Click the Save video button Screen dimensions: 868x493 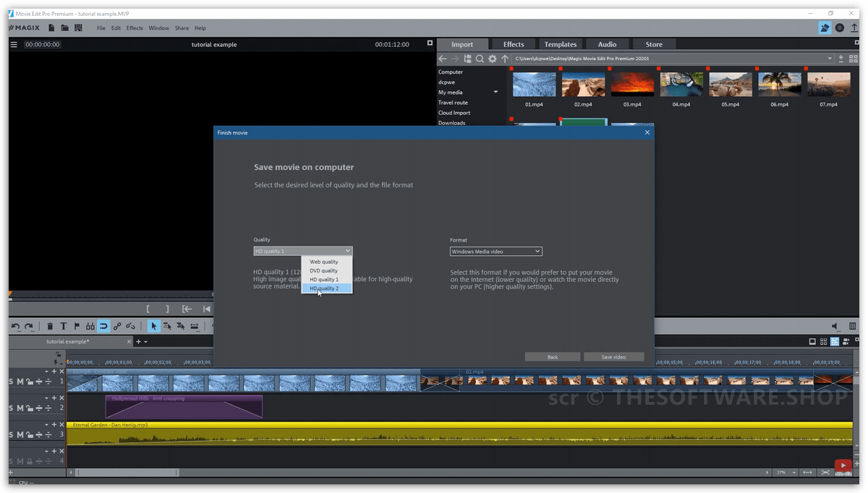[x=614, y=356]
